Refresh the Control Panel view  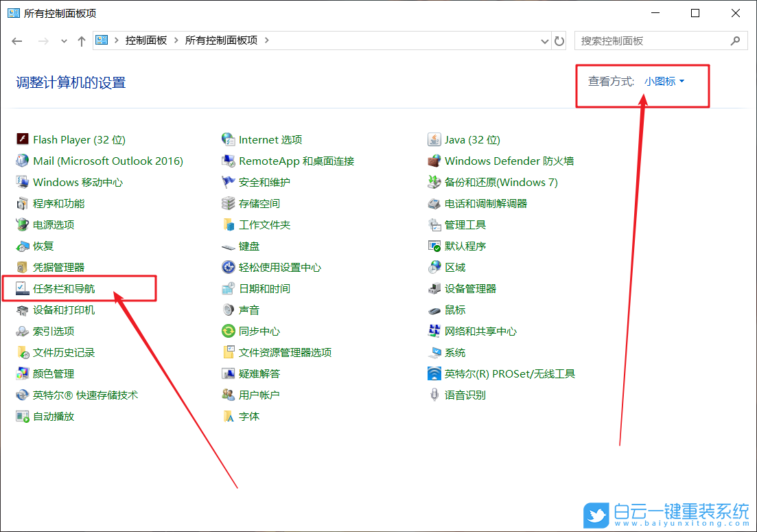point(559,41)
